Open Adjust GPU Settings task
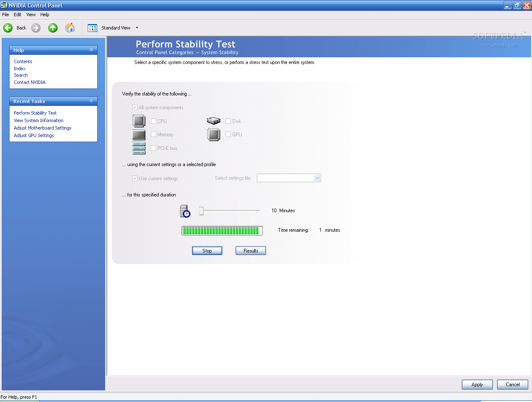 (34, 135)
